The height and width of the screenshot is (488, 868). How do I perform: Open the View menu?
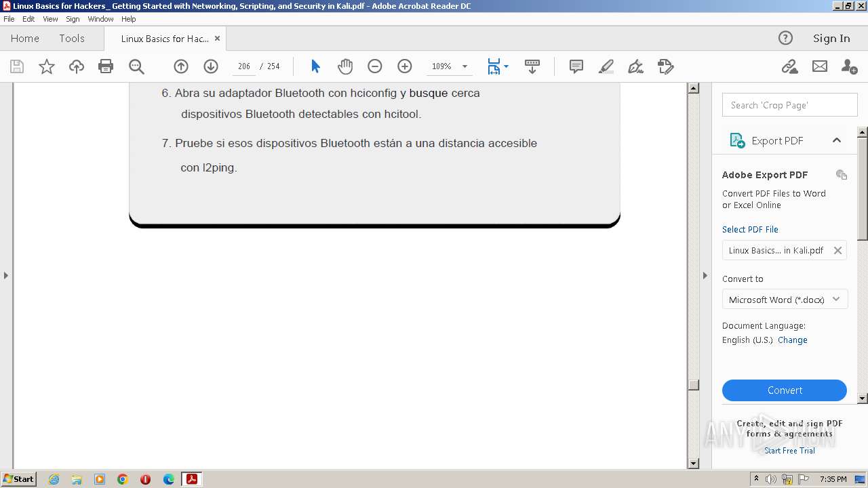coord(50,19)
